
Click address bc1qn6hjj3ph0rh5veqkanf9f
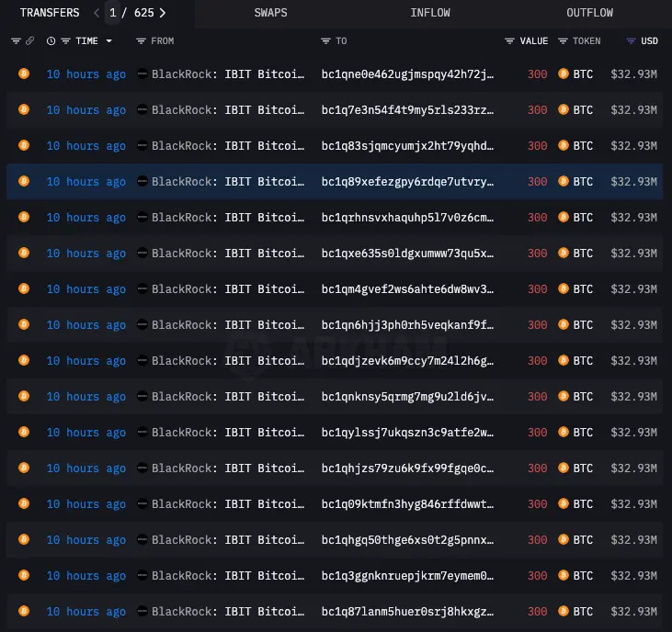coord(407,325)
